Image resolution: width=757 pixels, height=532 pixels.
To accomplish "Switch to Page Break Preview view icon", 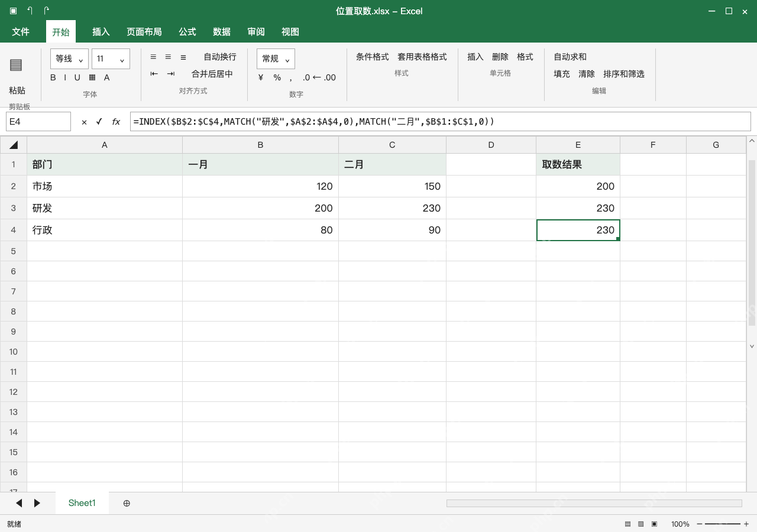I will 654,524.
